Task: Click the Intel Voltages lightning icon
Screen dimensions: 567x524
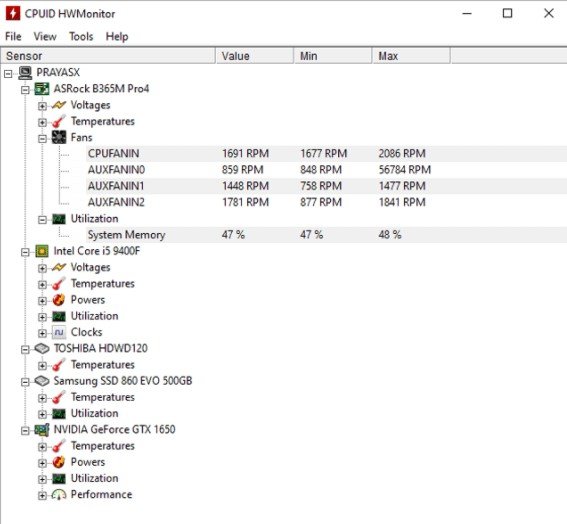Action: (59, 267)
